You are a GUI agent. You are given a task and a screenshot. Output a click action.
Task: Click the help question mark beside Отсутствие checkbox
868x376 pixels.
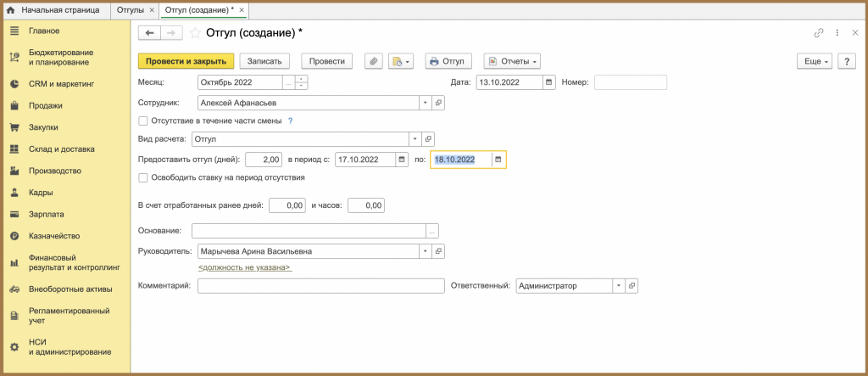point(290,121)
